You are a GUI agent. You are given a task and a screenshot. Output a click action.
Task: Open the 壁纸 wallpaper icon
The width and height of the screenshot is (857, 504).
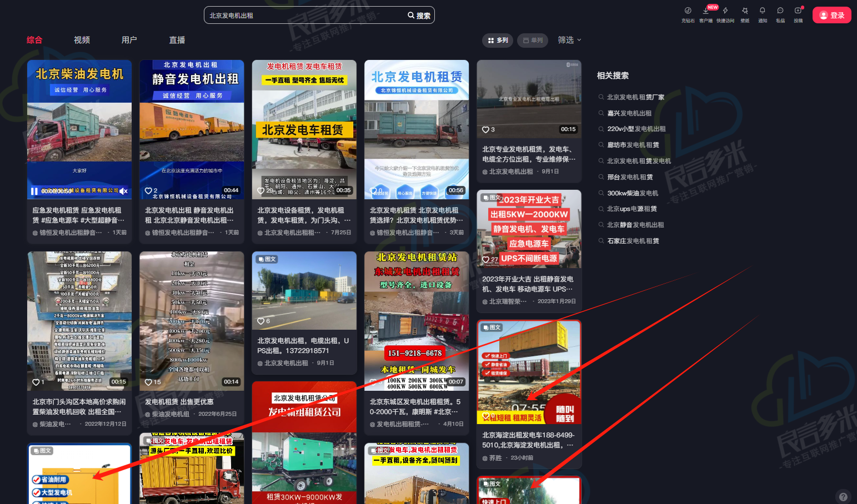(745, 11)
